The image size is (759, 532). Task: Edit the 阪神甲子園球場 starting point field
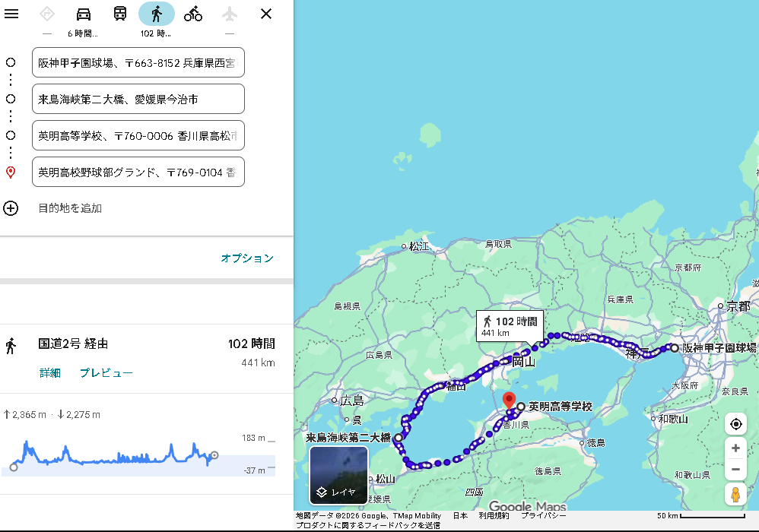point(138,62)
